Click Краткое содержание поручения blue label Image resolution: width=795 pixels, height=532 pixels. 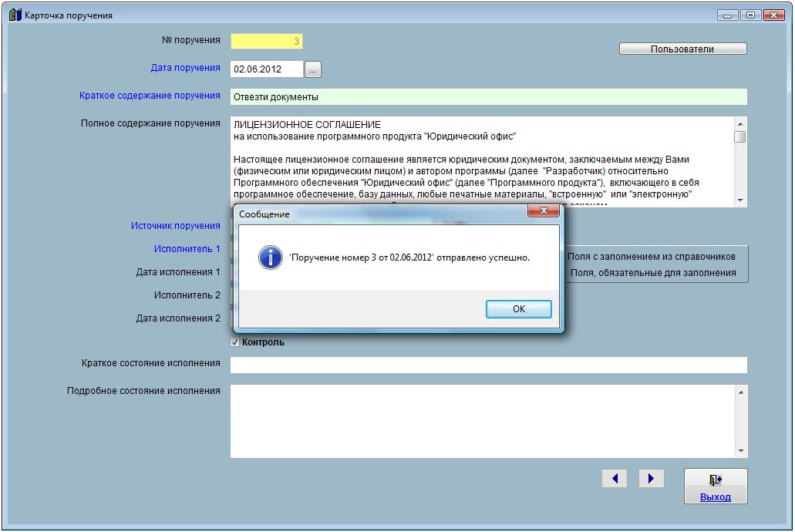coord(150,96)
